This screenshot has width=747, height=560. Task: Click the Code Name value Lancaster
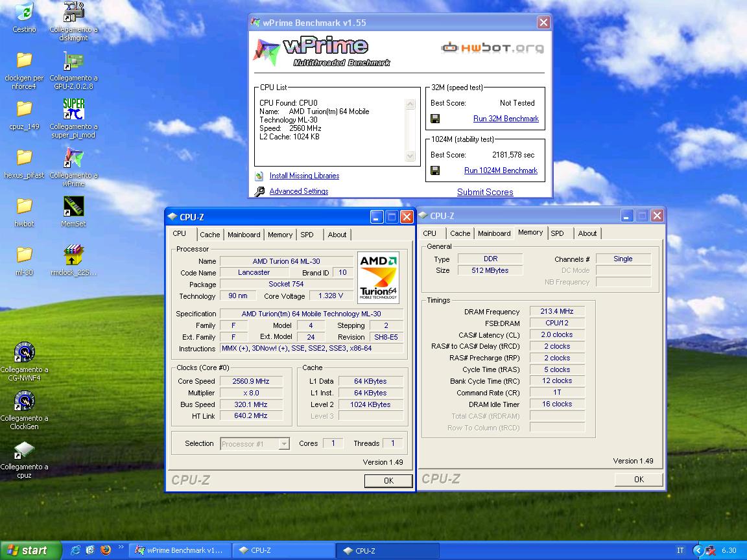254,272
